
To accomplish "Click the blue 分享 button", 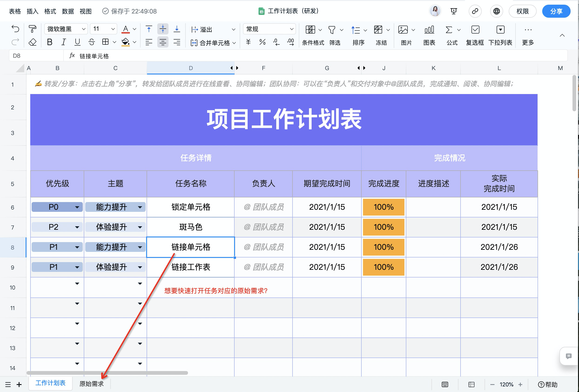I will click(556, 11).
